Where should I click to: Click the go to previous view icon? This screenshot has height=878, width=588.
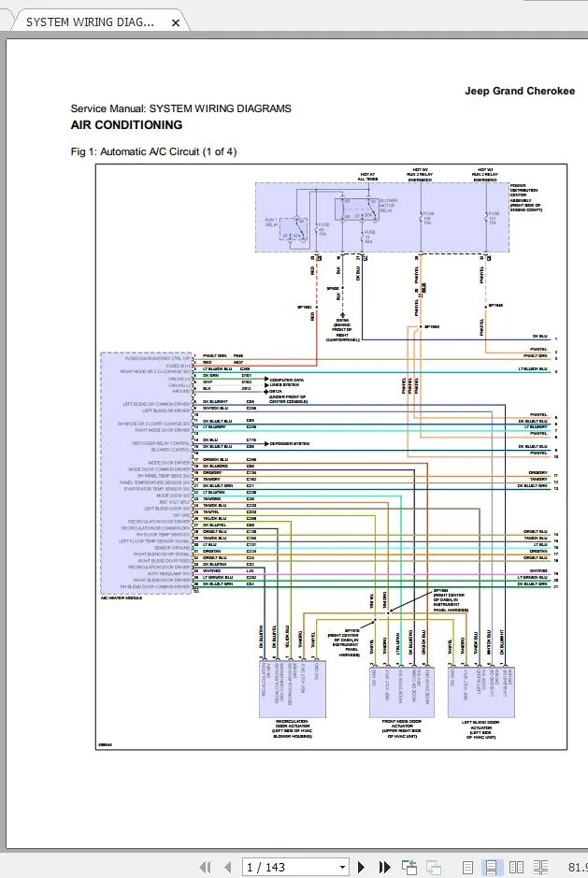(x=409, y=867)
